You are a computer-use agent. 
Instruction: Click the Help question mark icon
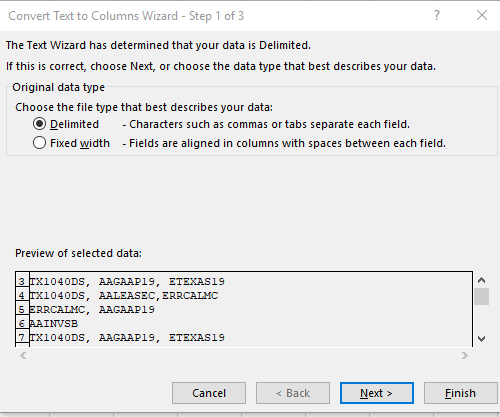point(436,15)
